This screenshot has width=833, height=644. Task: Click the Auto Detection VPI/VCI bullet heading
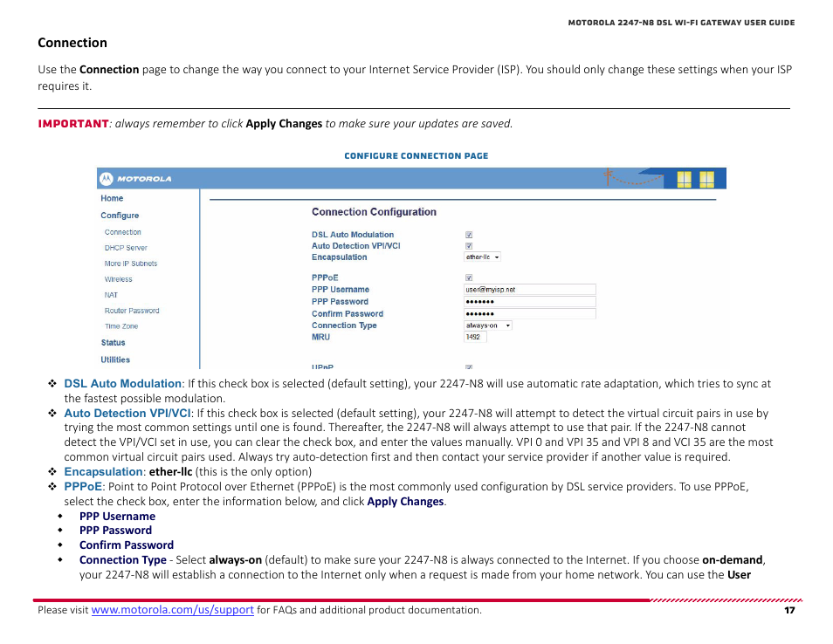(127, 413)
